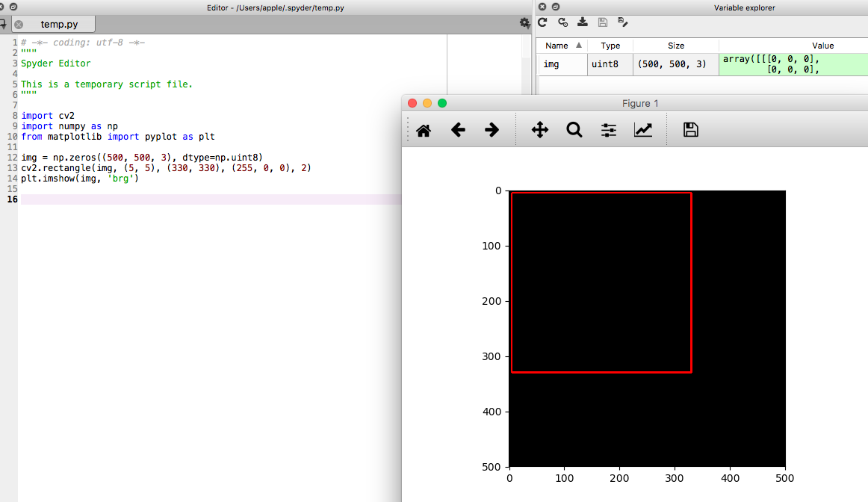Click the 'import numpy as np' line
868x502 pixels.
69,126
